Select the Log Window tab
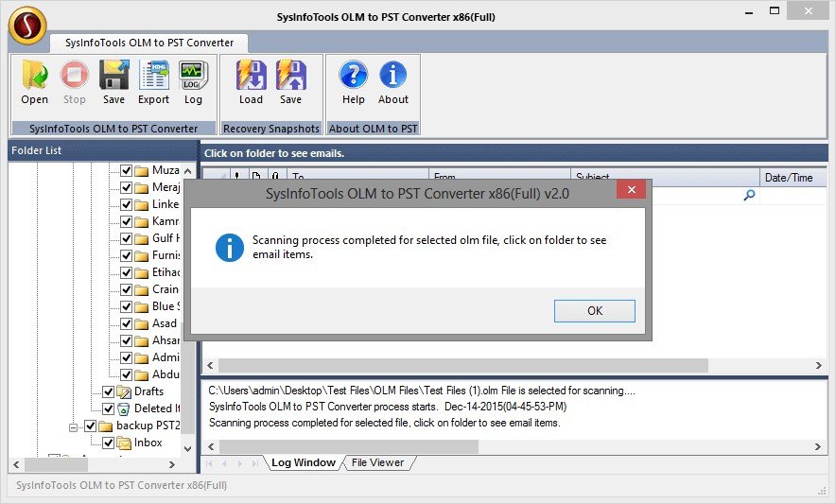This screenshot has width=836, height=504. click(304, 463)
